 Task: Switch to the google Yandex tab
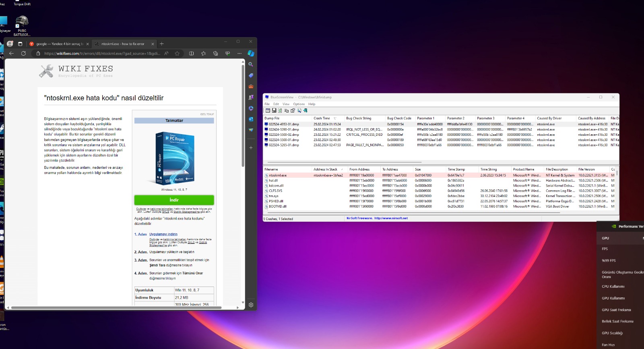(59, 44)
